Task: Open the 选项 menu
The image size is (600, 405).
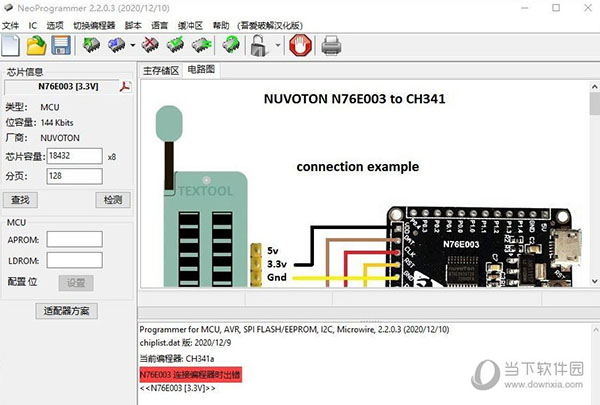Action: point(55,26)
